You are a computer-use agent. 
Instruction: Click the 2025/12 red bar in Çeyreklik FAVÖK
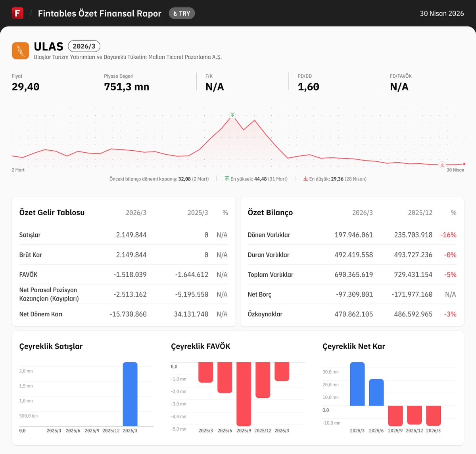[263, 380]
